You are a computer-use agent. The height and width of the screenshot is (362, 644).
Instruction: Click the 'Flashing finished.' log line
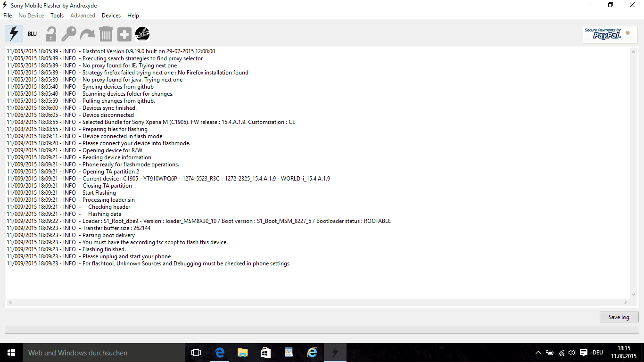tap(66, 249)
